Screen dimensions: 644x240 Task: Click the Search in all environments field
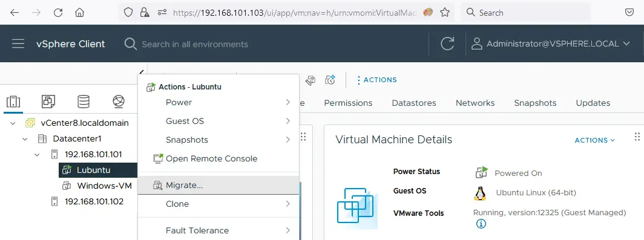[195, 44]
